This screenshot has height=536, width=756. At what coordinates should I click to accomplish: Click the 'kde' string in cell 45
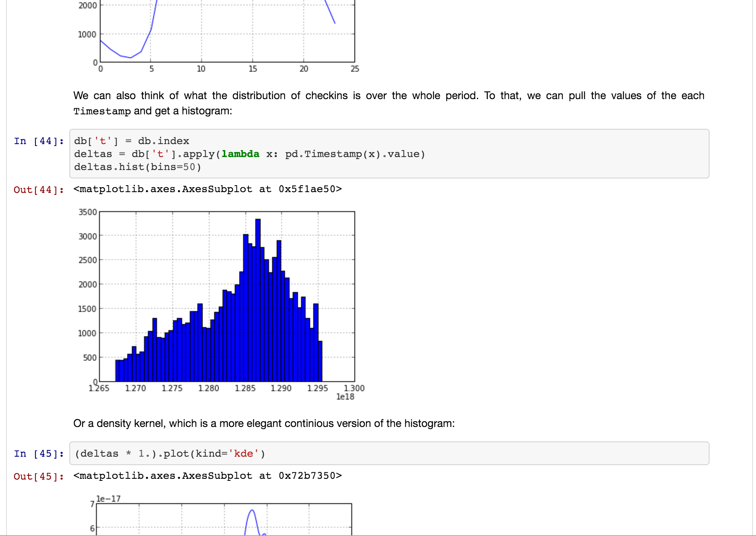click(243, 454)
